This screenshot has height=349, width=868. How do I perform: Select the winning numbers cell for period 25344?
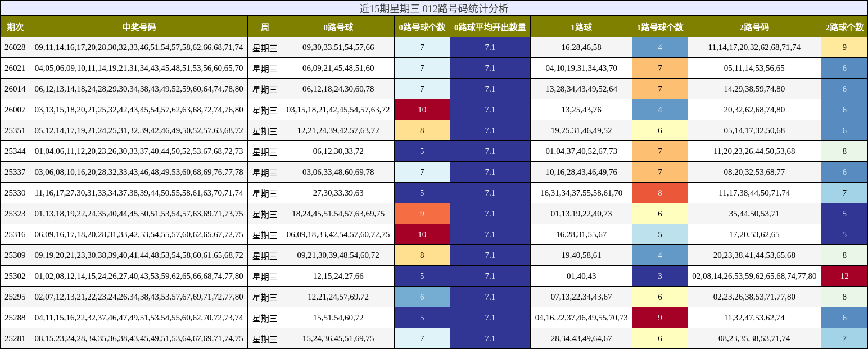[x=139, y=151]
